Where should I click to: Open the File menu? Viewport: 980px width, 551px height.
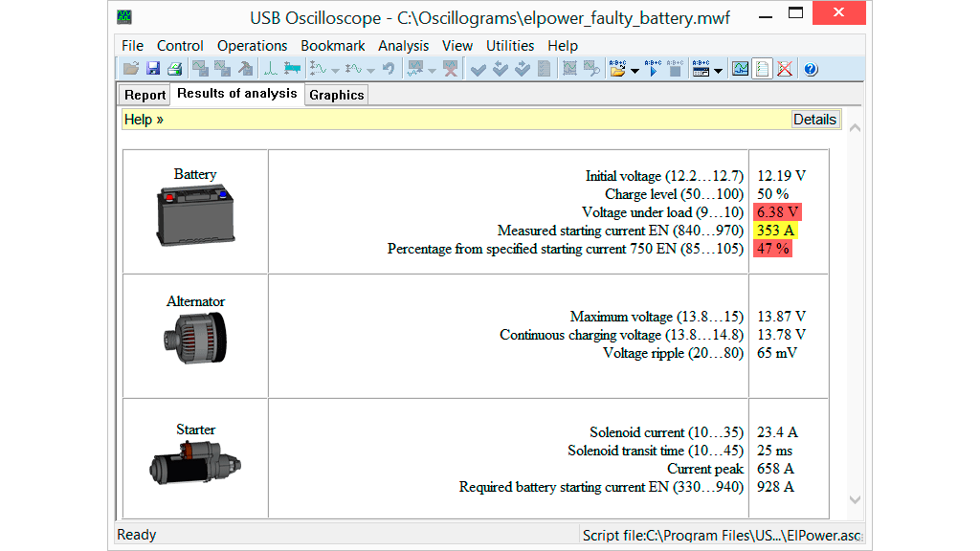(132, 46)
